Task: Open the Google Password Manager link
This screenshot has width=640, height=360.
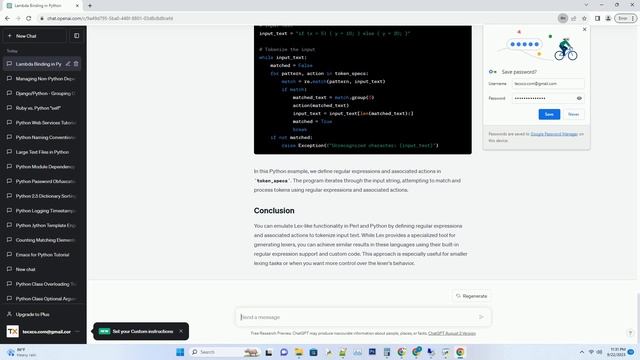Action: coord(554,134)
